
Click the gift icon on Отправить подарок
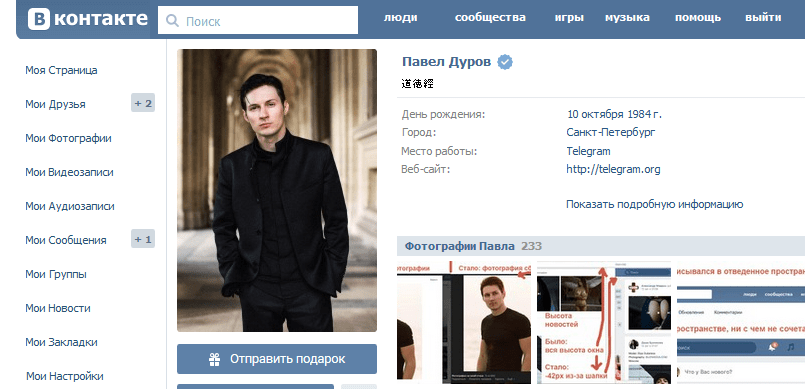pos(215,359)
